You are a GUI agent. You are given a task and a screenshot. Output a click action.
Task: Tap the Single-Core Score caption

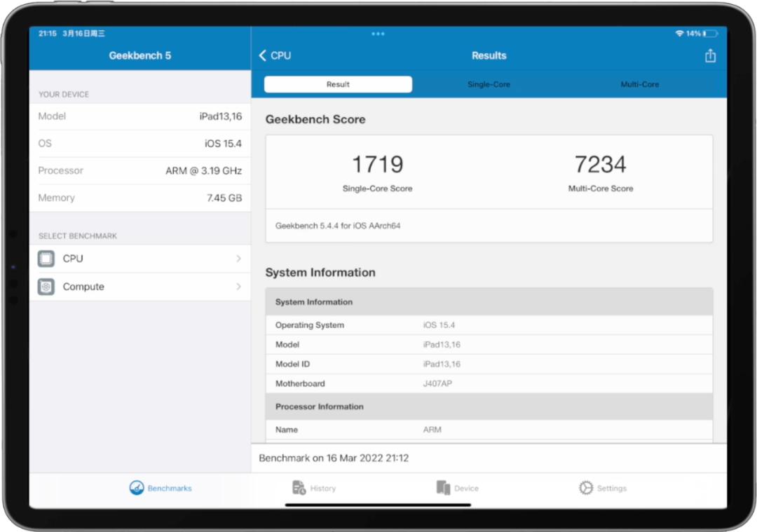click(378, 189)
